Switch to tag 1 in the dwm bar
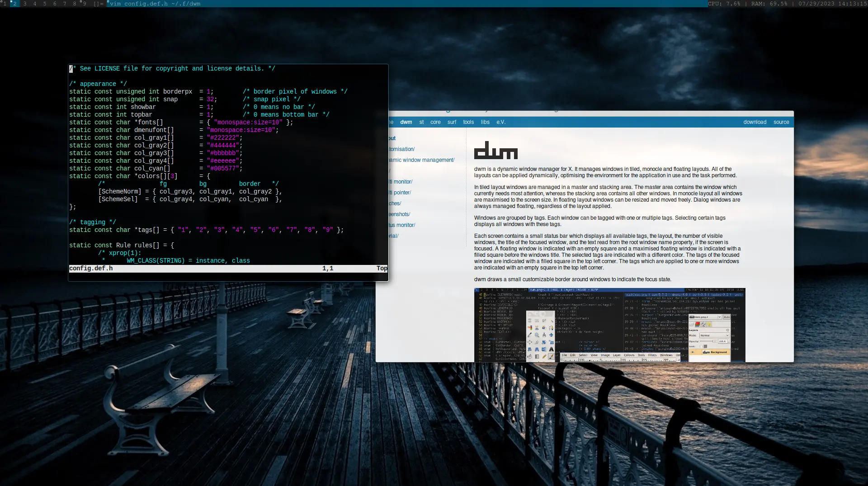Image resolution: width=868 pixels, height=486 pixels. coord(5,4)
